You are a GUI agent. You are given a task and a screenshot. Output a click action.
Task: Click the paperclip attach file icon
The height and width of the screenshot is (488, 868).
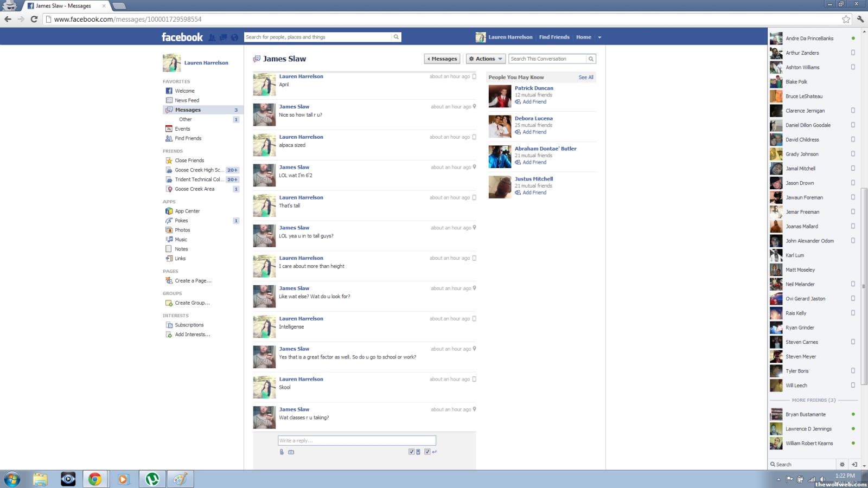[282, 452]
